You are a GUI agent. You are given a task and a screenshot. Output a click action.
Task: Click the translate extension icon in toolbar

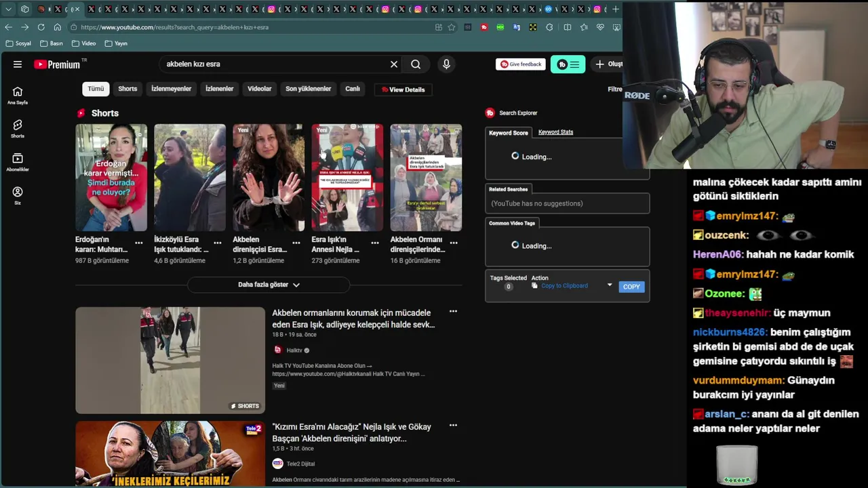point(517,27)
